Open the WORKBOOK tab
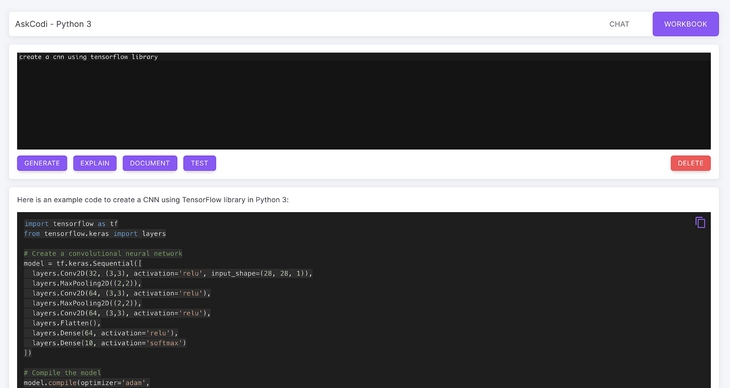Viewport: 730px width, 388px height. pyautogui.click(x=685, y=24)
